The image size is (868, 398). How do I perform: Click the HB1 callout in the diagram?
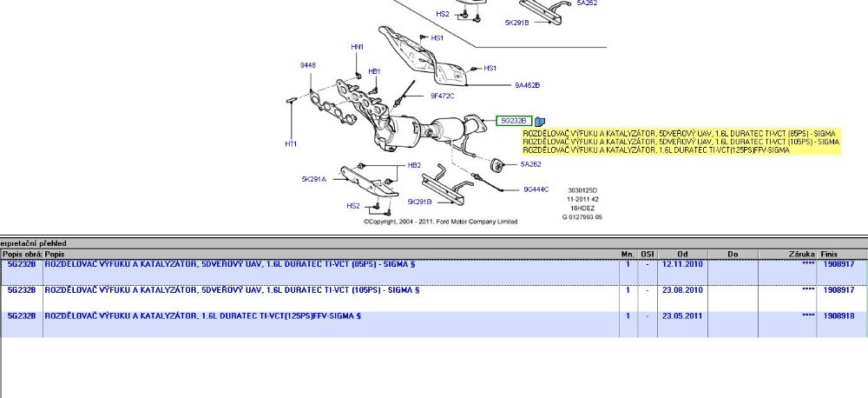[375, 71]
